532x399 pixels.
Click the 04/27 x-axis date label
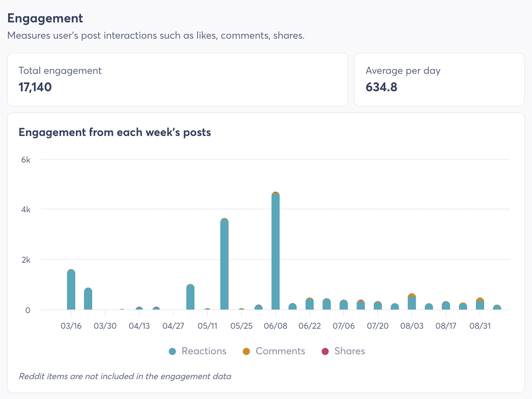click(173, 326)
